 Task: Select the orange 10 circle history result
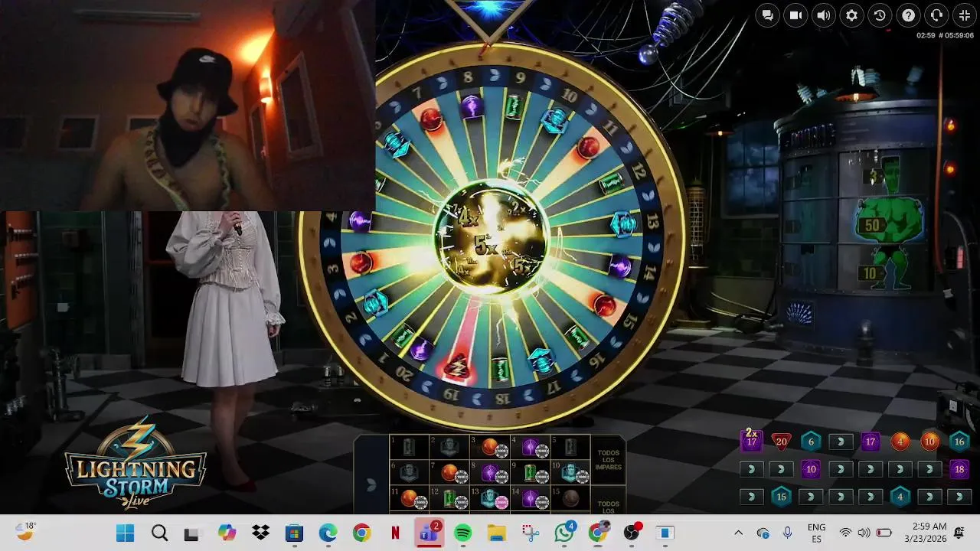pyautogui.click(x=929, y=442)
